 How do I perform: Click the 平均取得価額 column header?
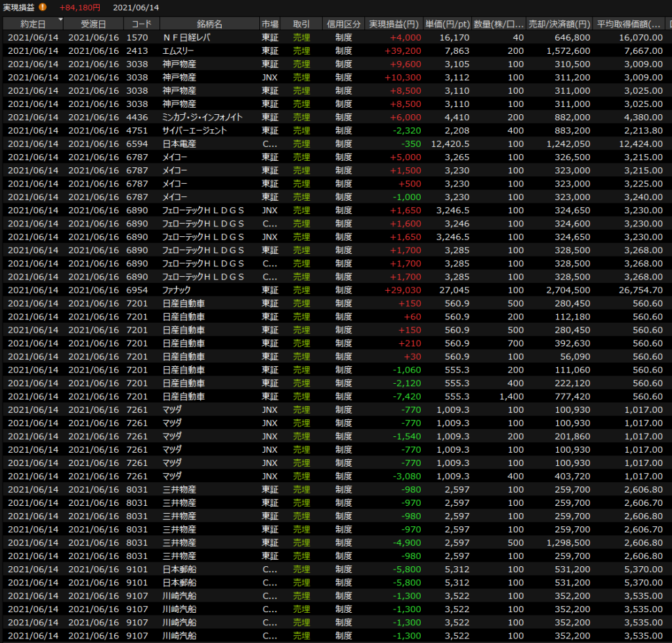[x=629, y=24]
